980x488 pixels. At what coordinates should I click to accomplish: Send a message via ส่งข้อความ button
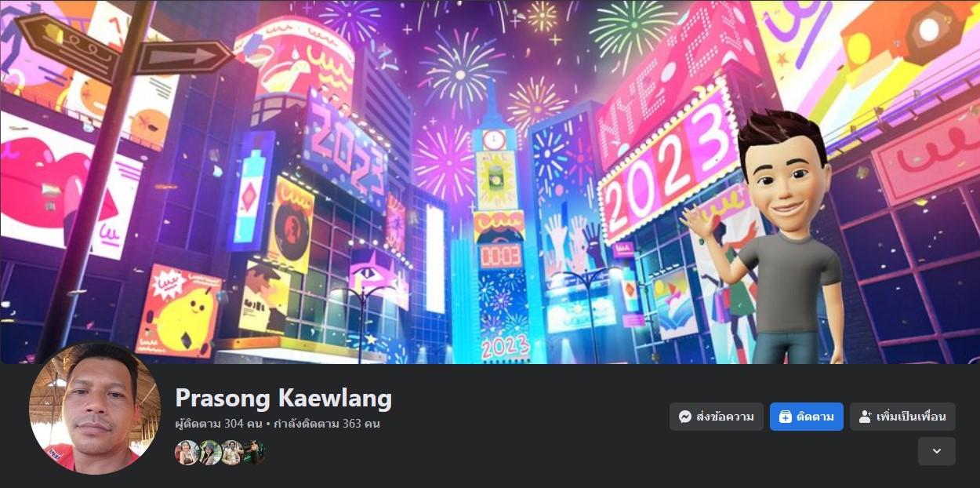pos(717,417)
